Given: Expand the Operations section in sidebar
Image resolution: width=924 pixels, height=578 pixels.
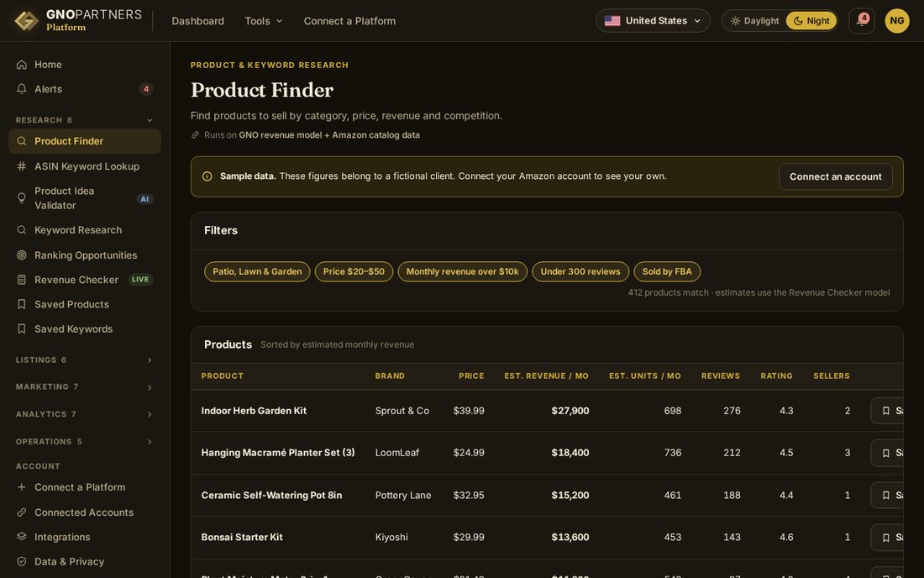Looking at the screenshot, I should (84, 442).
